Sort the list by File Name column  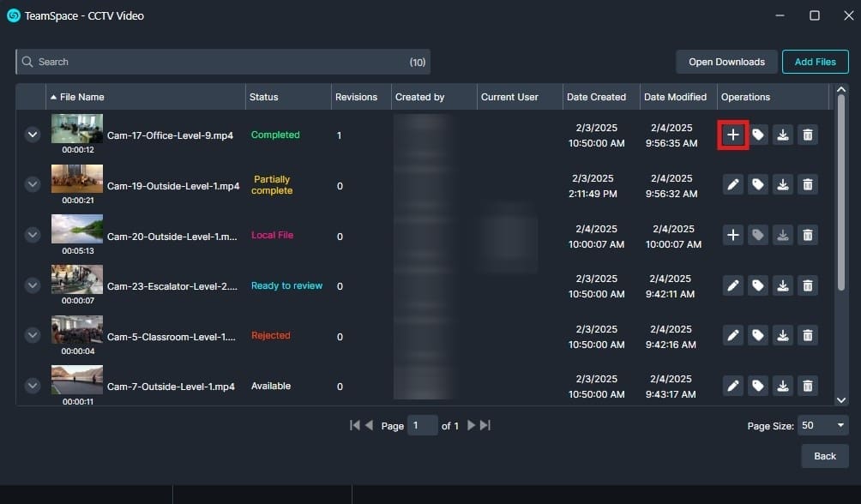[82, 97]
